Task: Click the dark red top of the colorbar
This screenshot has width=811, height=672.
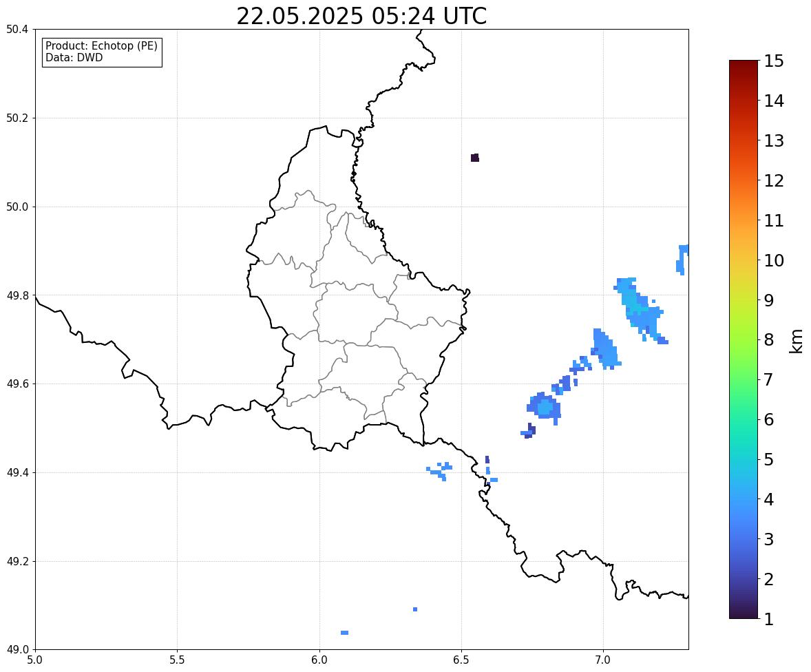Action: pos(744,67)
